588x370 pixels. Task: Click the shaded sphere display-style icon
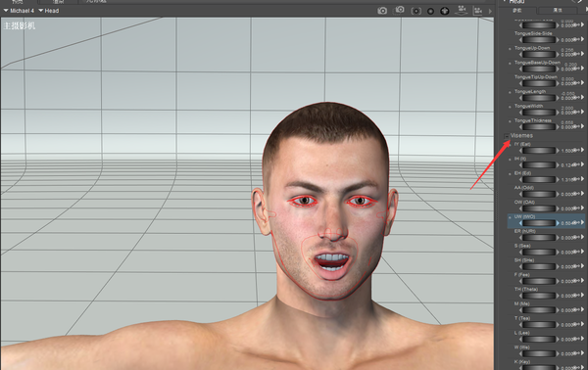(x=445, y=11)
